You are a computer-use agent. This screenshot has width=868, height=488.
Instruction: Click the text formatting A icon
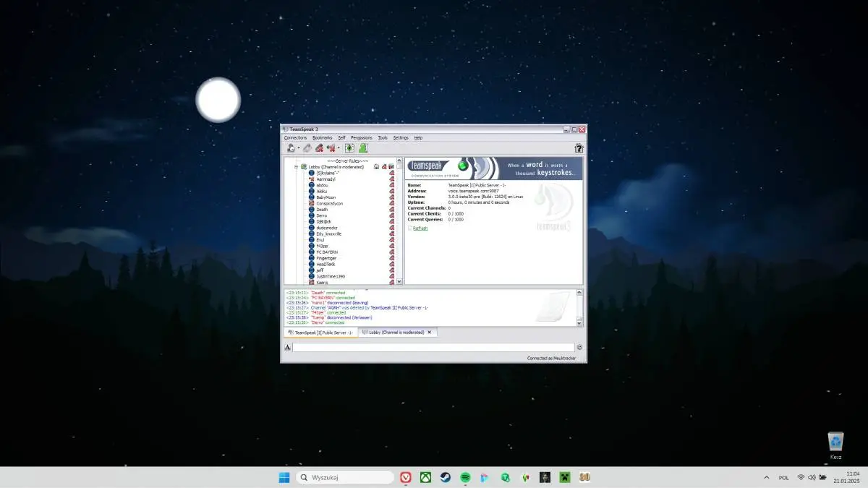286,347
